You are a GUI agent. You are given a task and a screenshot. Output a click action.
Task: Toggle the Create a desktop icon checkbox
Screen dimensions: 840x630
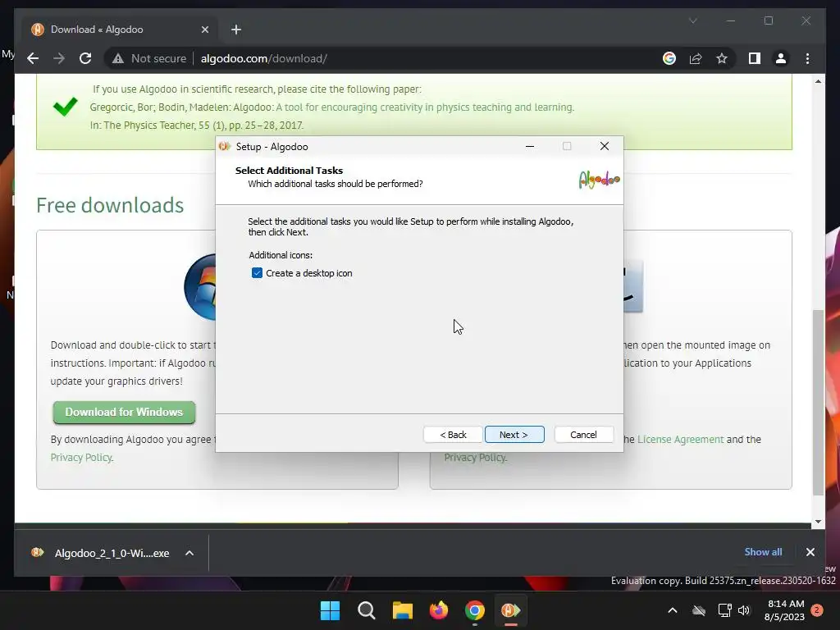point(257,273)
